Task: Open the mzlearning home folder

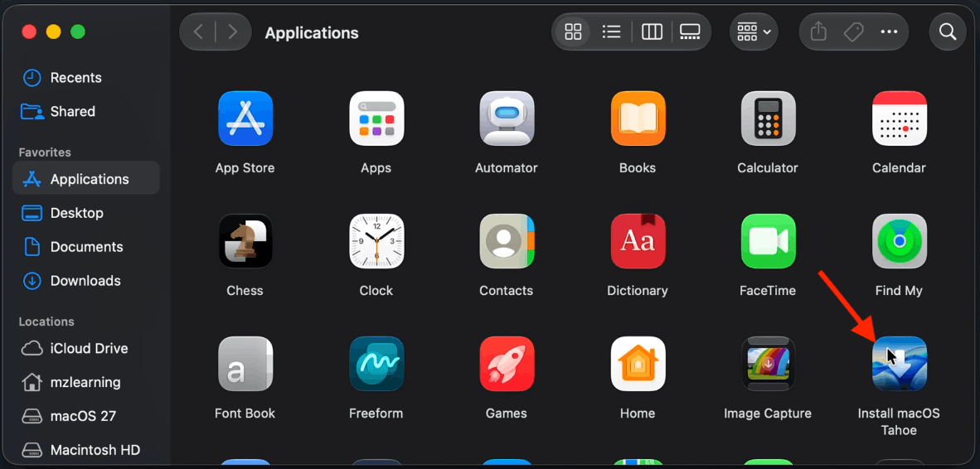Action: point(85,382)
